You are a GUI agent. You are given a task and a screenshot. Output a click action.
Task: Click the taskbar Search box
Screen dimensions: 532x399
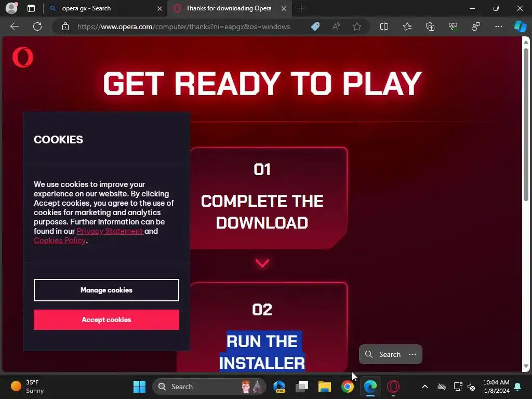tap(209, 387)
